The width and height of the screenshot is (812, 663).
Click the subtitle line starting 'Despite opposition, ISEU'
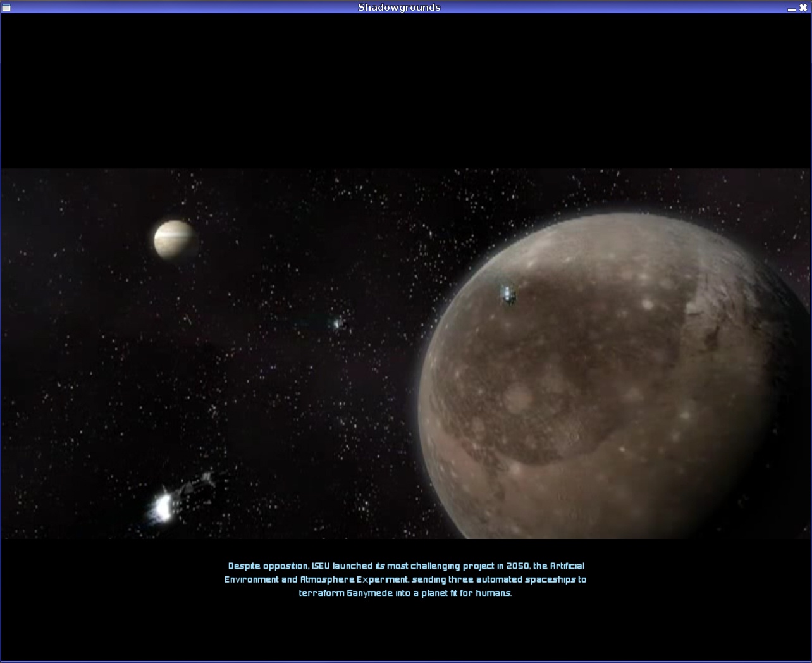click(x=406, y=566)
